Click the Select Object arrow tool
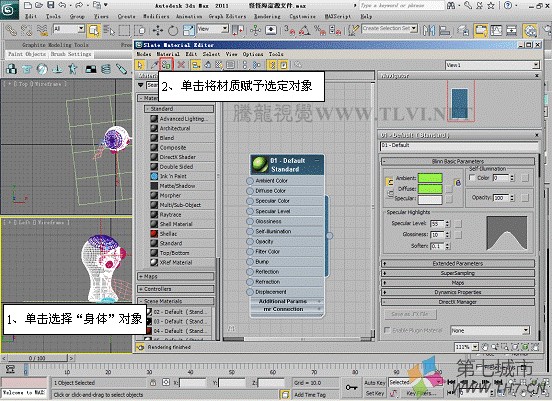552x401 pixels. (94, 31)
